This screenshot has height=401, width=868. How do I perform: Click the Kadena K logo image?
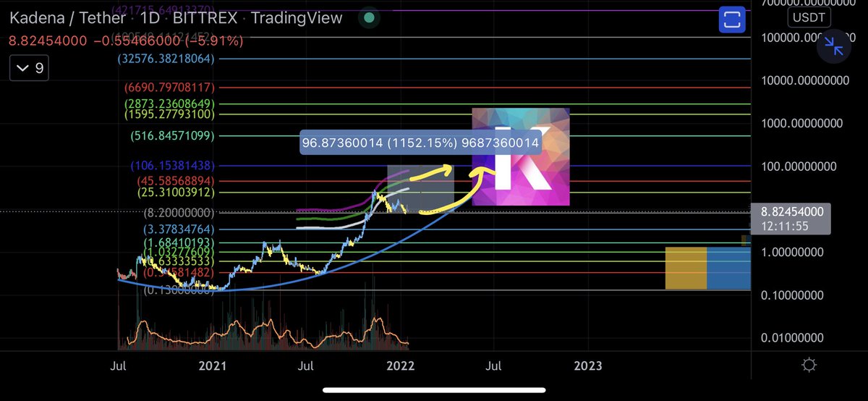coord(521,156)
